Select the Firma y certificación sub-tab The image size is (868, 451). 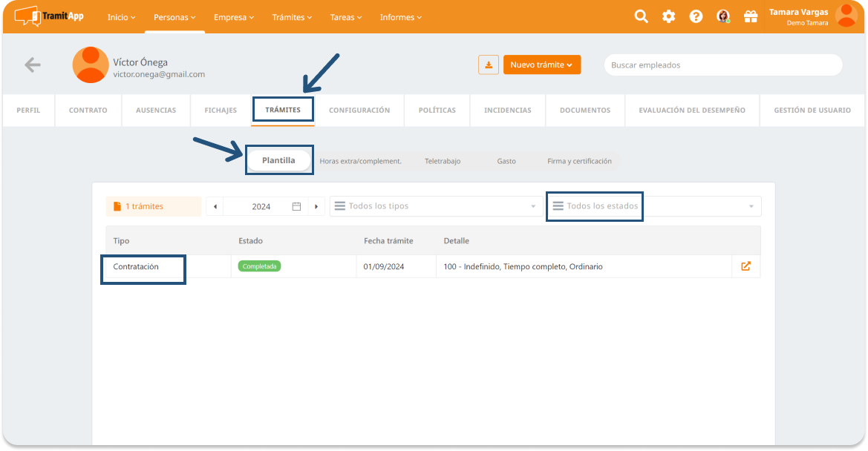click(x=579, y=161)
